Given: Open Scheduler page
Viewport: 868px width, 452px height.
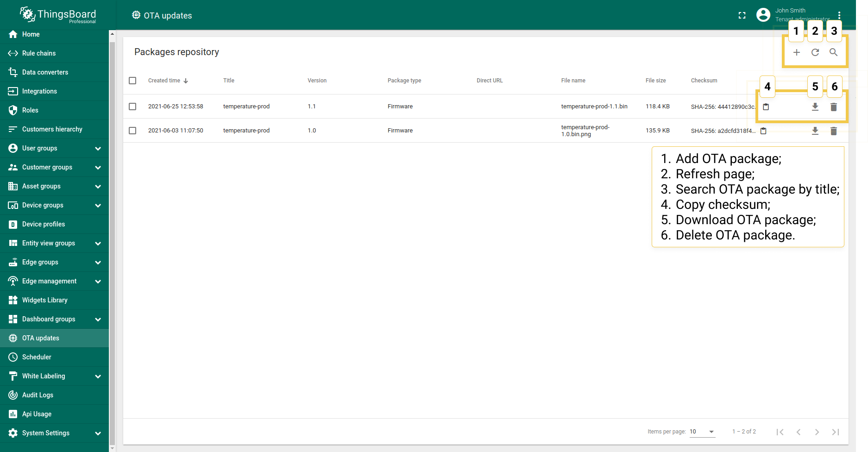Looking at the screenshot, I should click(54, 357).
